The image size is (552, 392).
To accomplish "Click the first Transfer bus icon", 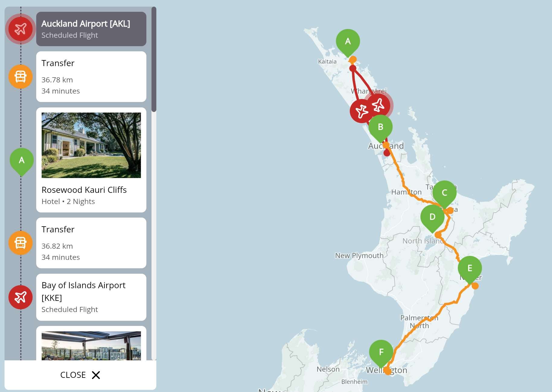I will click(x=21, y=77).
